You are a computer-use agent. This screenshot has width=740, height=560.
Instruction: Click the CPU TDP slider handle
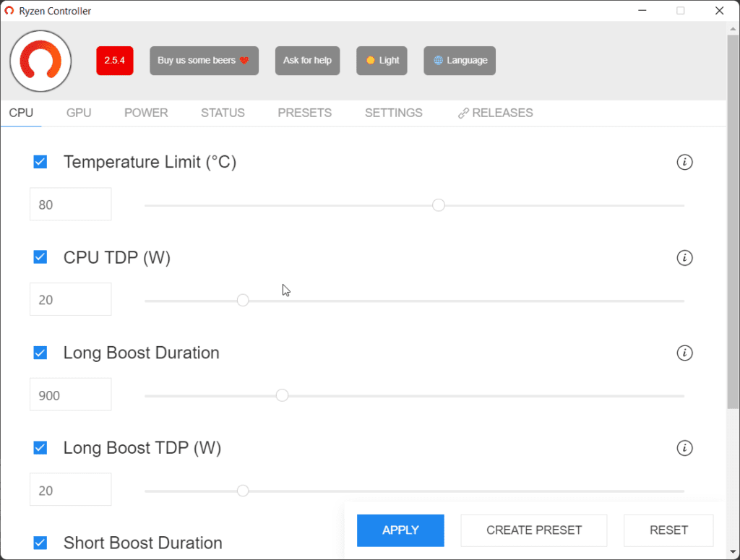[x=243, y=301]
